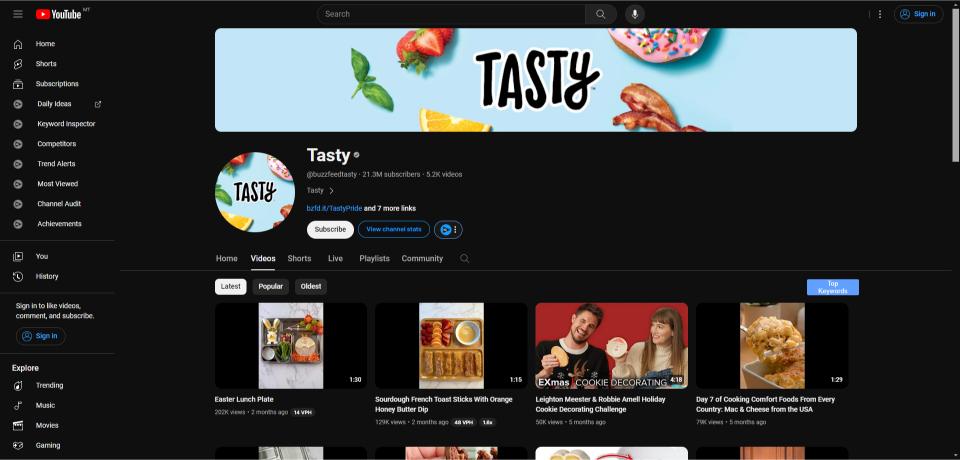
Task: Click the 48 VPH badge
Action: point(463,423)
